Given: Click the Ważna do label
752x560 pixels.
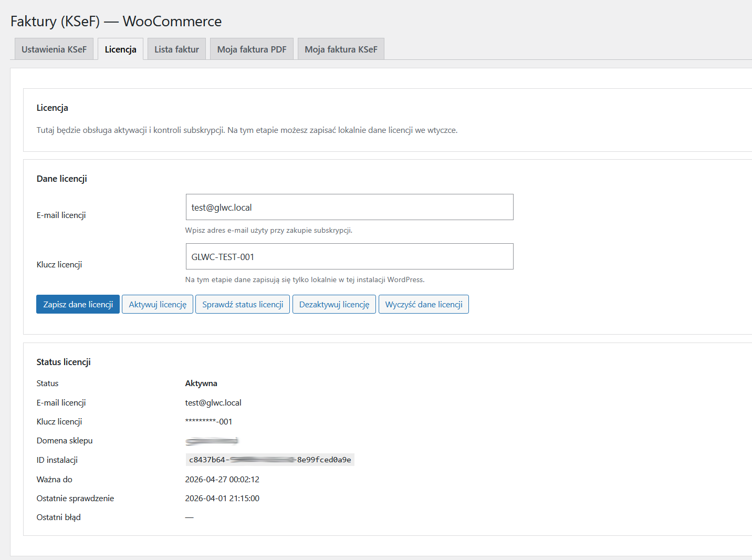Looking at the screenshot, I should (55, 480).
